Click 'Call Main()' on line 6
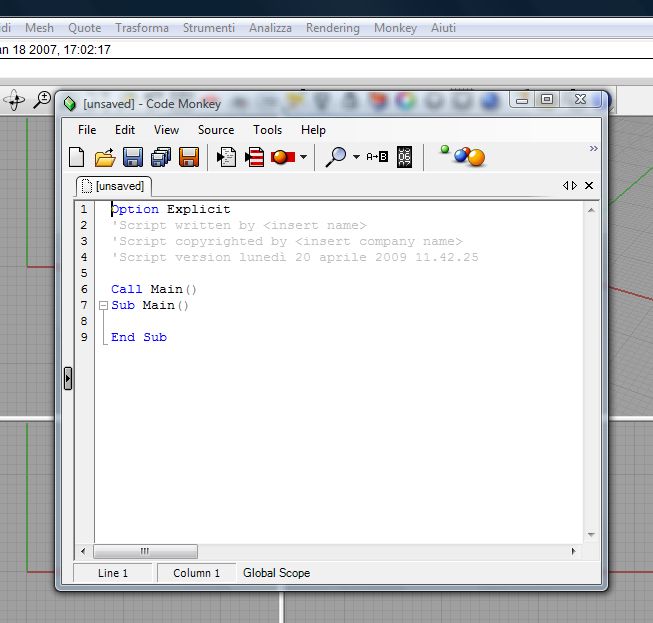The width and height of the screenshot is (653, 623). pyautogui.click(x=154, y=289)
